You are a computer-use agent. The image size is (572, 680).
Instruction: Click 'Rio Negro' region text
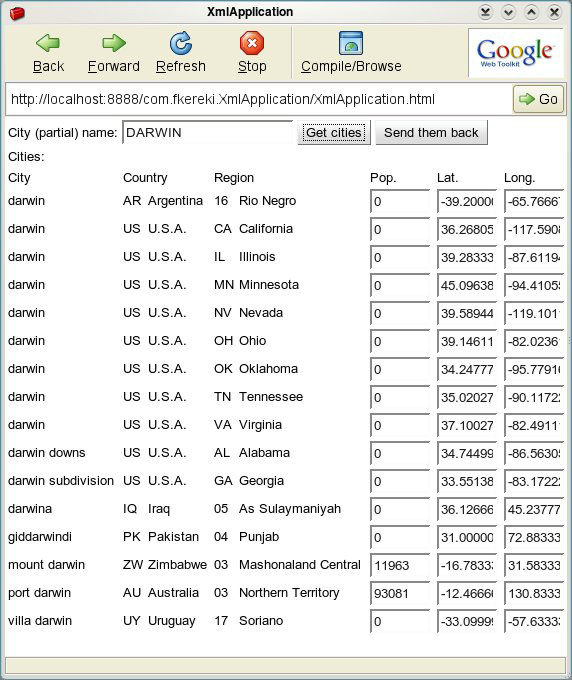pyautogui.click(x=267, y=201)
